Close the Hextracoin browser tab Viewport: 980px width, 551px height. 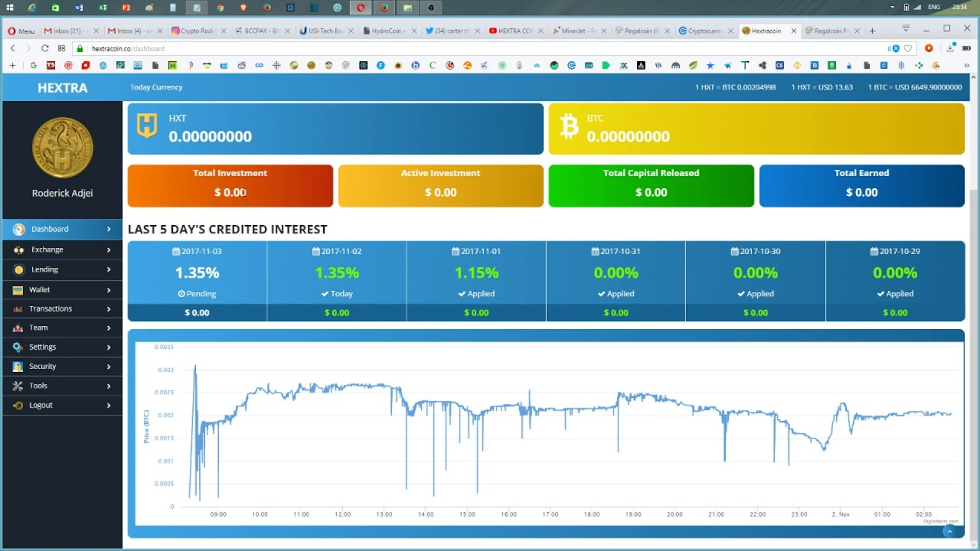794,31
